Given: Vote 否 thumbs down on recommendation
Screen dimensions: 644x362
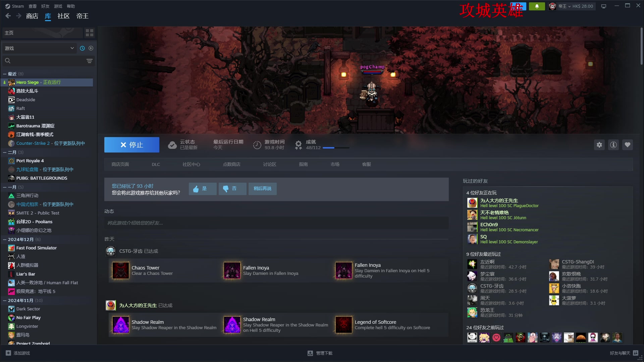Looking at the screenshot, I should tap(232, 189).
